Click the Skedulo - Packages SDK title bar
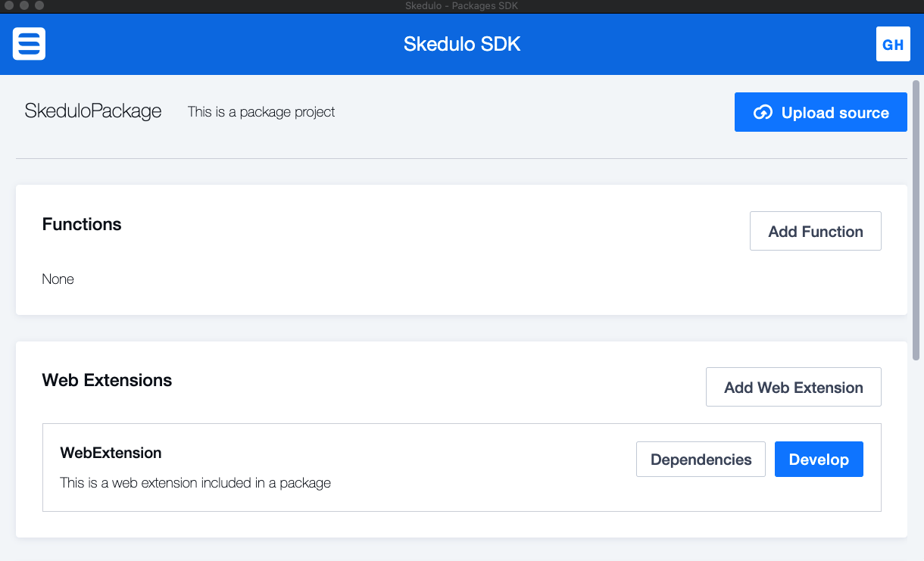 (x=462, y=6)
